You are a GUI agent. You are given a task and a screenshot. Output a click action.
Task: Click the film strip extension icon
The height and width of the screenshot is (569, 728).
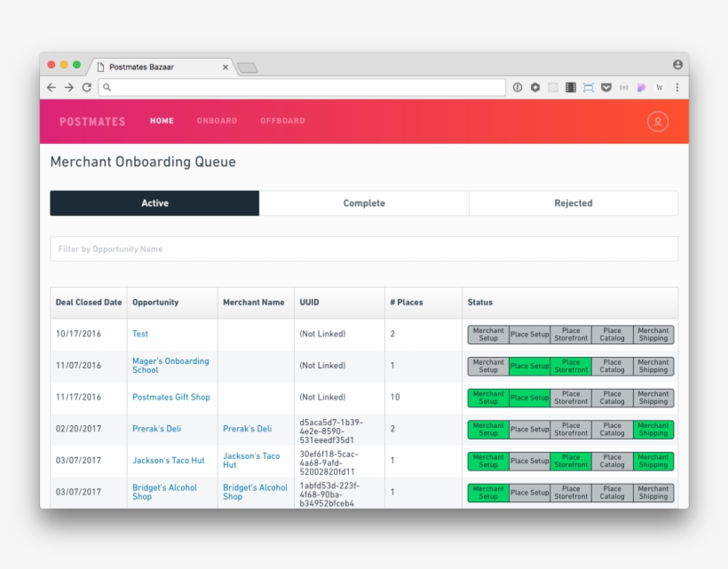(x=571, y=88)
